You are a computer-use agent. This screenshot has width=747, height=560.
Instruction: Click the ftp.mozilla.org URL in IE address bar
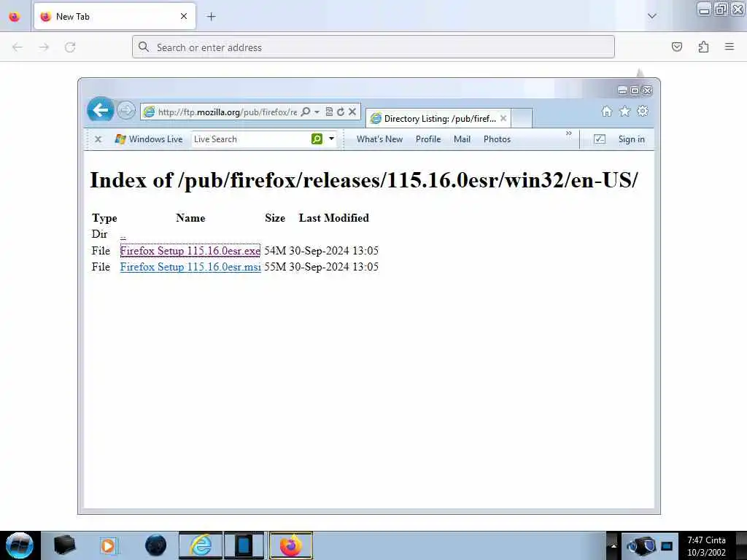(228, 112)
